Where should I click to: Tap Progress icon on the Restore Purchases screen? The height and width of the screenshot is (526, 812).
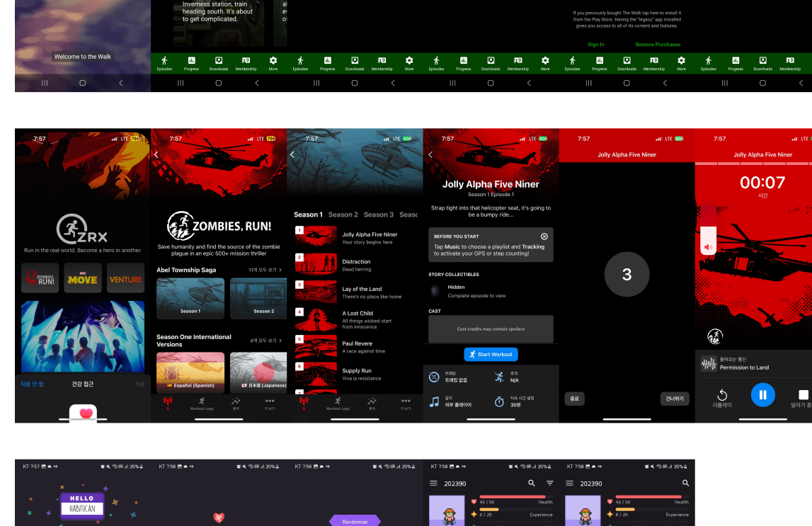(600, 63)
